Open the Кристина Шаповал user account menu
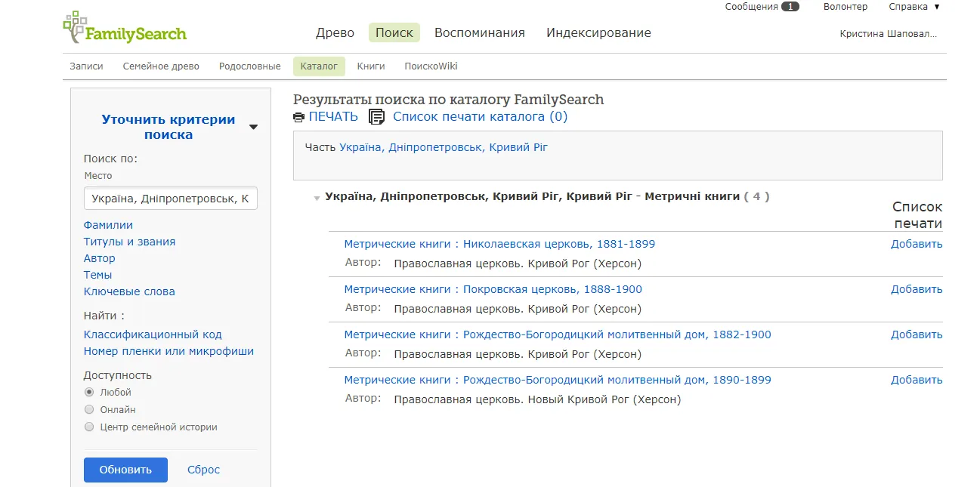Screen dimensions: 980x487 pyautogui.click(x=888, y=34)
